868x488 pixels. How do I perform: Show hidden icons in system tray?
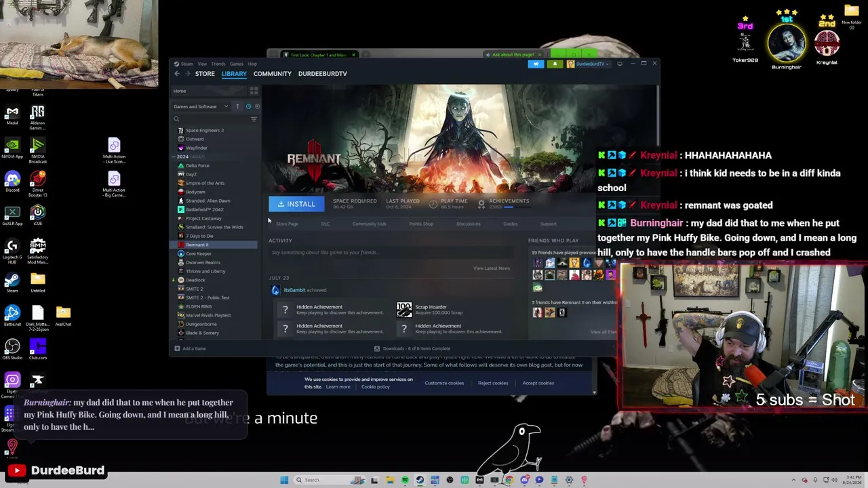[x=794, y=480]
